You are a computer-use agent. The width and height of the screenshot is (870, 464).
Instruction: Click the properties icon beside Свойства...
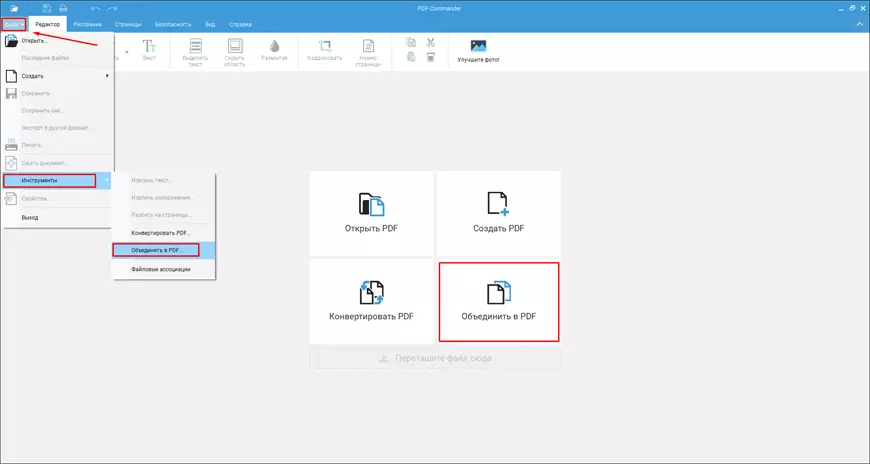11,198
